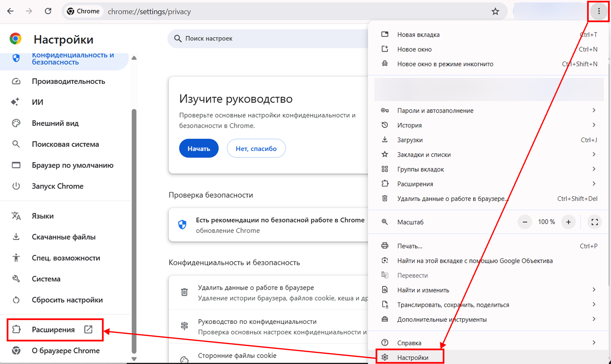
Task: Dismiss the guide with Нет, спасибо
Action: (256, 148)
